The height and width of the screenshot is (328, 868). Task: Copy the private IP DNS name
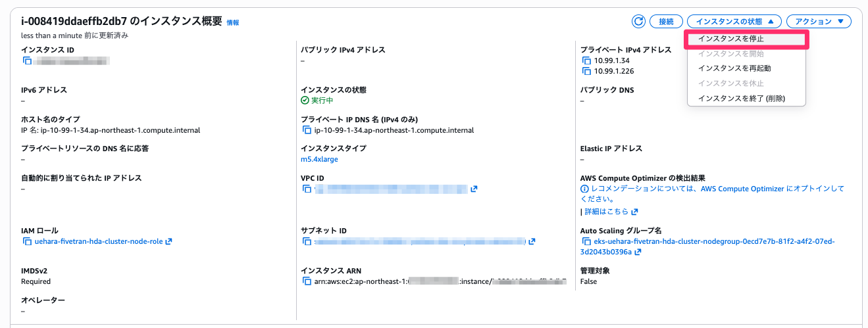pos(307,130)
